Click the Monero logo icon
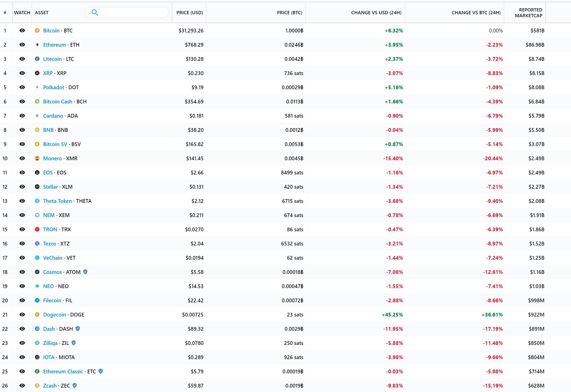 pos(37,158)
